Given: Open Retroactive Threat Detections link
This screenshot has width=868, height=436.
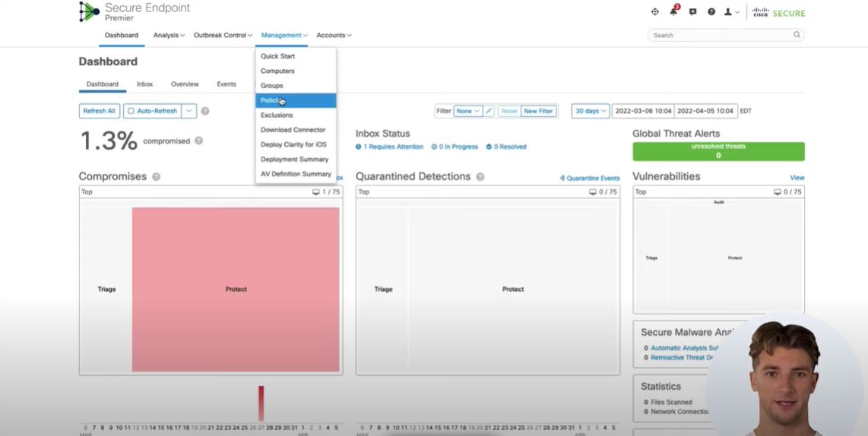Looking at the screenshot, I should [682, 358].
